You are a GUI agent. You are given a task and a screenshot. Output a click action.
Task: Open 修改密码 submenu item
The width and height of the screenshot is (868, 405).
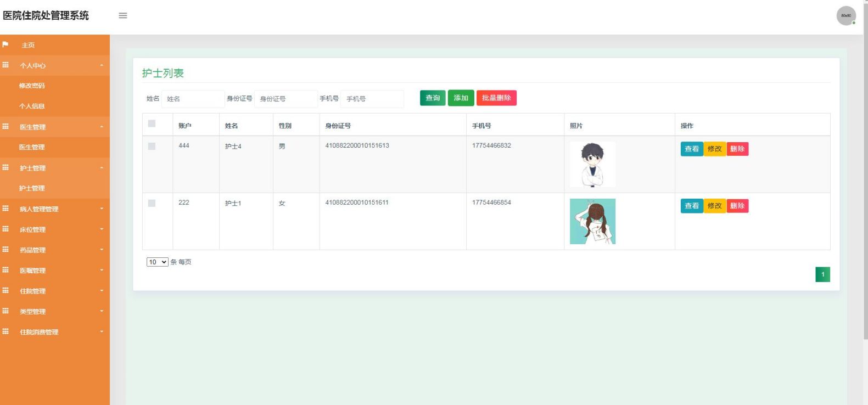(x=32, y=86)
